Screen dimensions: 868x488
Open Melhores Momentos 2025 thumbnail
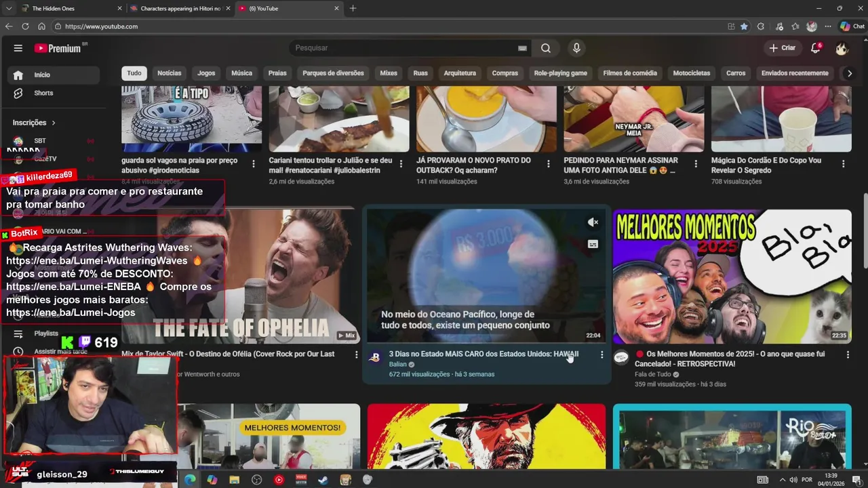click(732, 276)
